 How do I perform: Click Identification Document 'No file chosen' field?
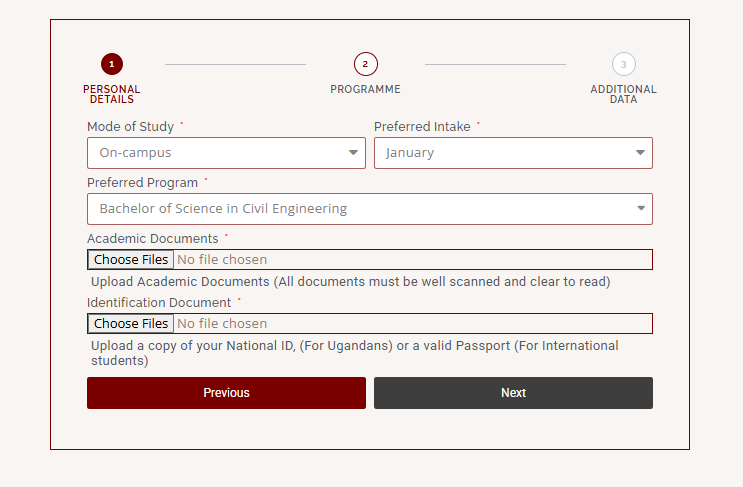point(222,324)
